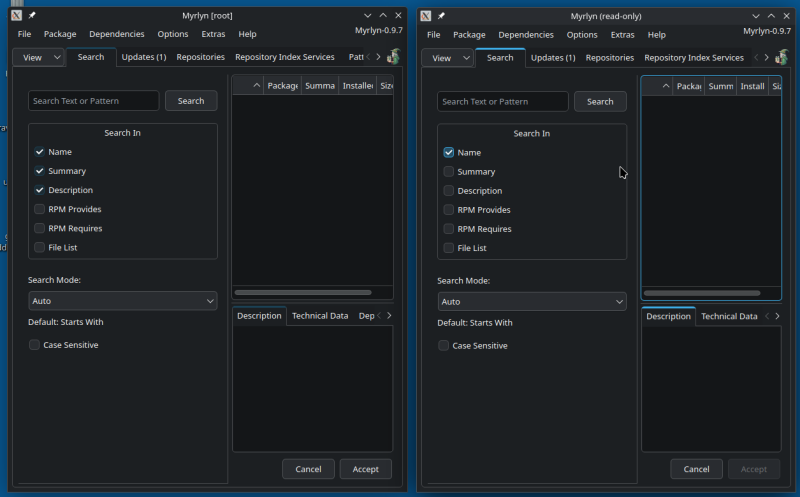Click Cancel button in read-only window
The height and width of the screenshot is (497, 800).
[696, 469]
